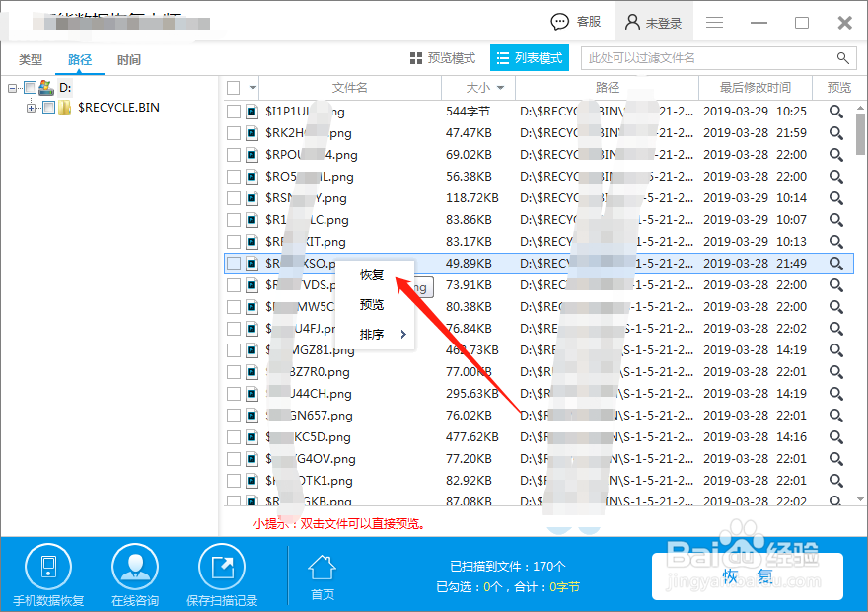Click the scanned files count 170 text

point(508,566)
